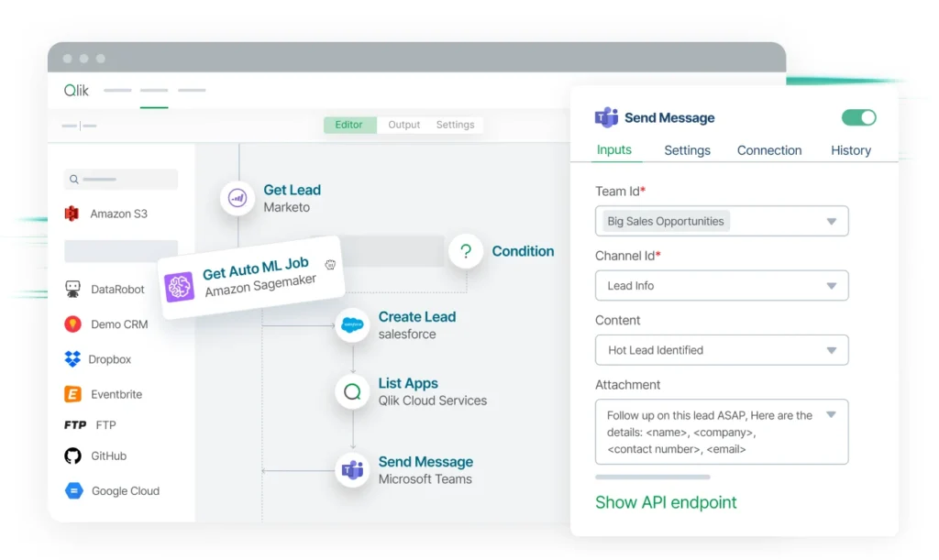Choose the Dropbox connector icon in sidebar
Image resolution: width=939 pixels, height=560 pixels.
[x=72, y=359]
